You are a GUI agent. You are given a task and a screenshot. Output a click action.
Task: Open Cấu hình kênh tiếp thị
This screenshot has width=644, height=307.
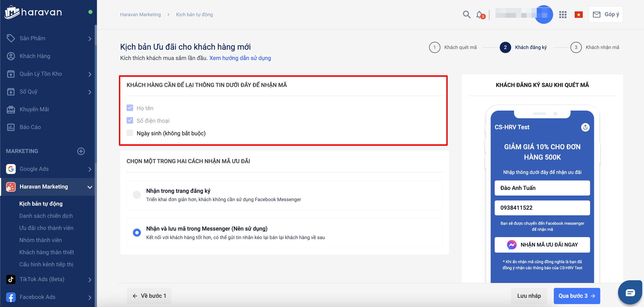[x=46, y=264]
